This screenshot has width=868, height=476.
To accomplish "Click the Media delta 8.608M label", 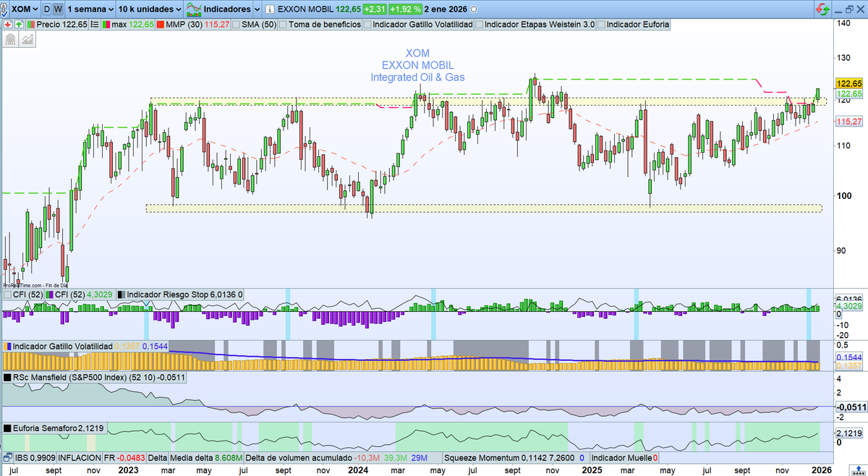I will [206, 458].
